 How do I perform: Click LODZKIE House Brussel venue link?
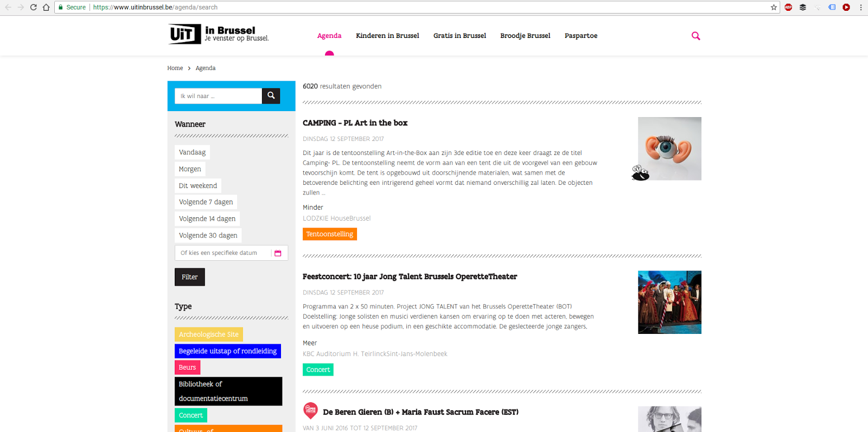tap(337, 218)
